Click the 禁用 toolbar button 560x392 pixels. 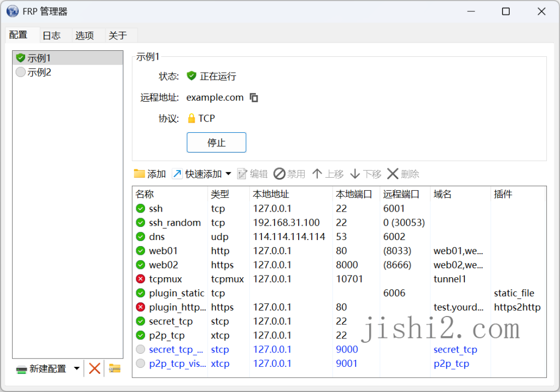289,174
